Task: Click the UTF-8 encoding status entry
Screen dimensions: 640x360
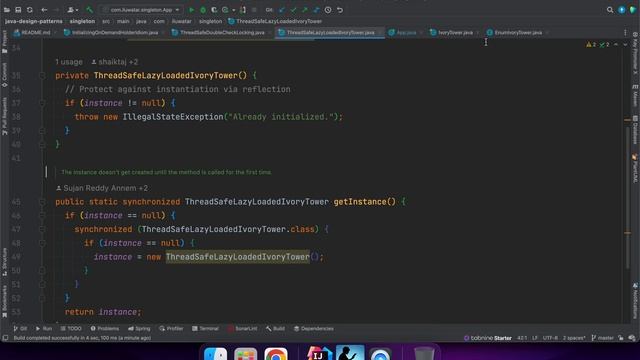Action: point(550,338)
